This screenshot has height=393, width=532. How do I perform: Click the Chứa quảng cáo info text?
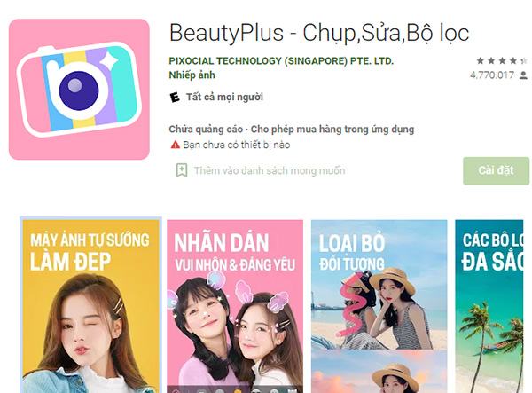tap(206, 130)
